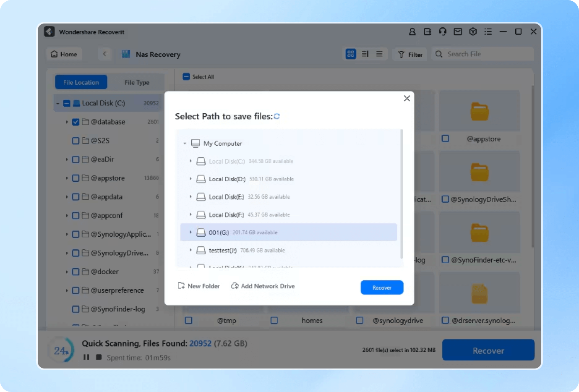Screen dimensions: 579x392
Task: Close the Select Path dialog
Action: [407, 98]
